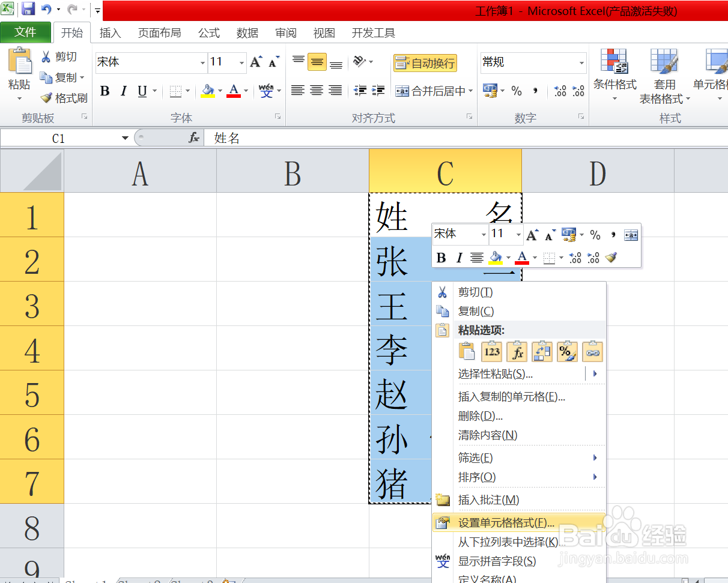Image resolution: width=728 pixels, height=583 pixels.
Task: Select the paste Values (123) option
Action: tap(491, 351)
